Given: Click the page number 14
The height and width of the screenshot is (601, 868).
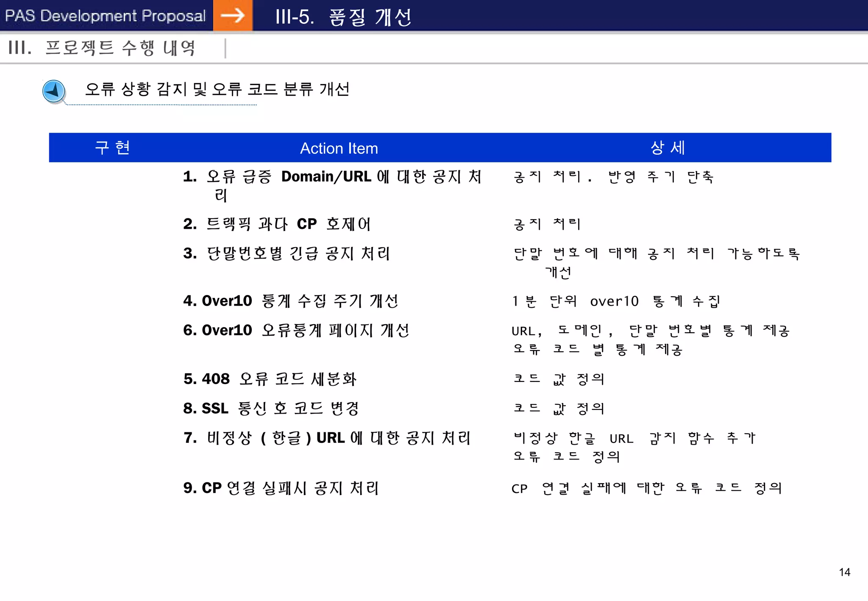Looking at the screenshot, I should [845, 572].
